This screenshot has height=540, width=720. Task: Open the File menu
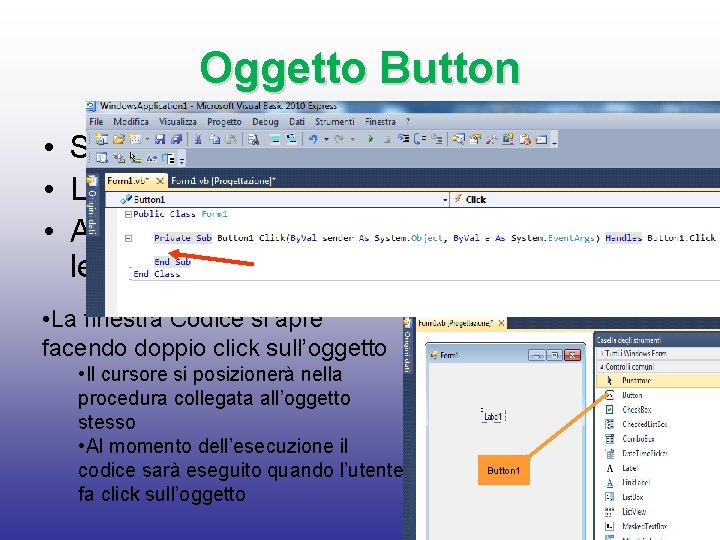click(x=96, y=122)
